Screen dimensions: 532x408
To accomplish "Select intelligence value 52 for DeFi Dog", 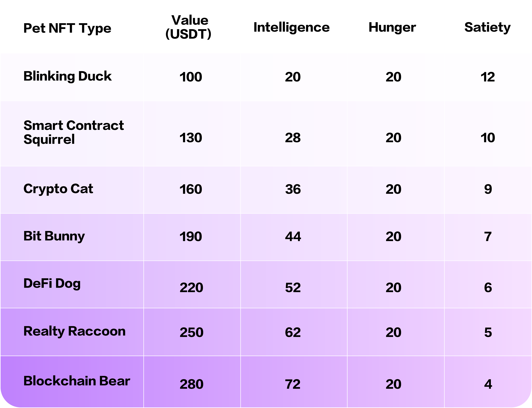I will coord(293,288).
